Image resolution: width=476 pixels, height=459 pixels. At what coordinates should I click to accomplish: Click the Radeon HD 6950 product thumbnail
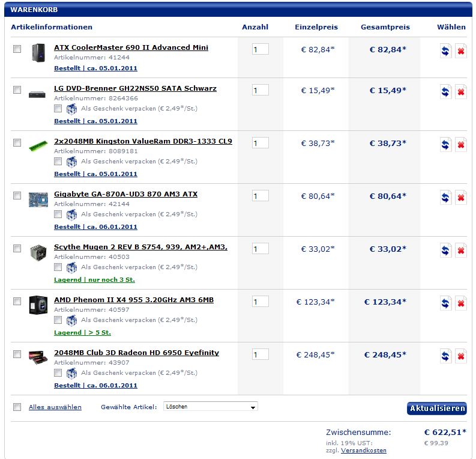coord(38,357)
